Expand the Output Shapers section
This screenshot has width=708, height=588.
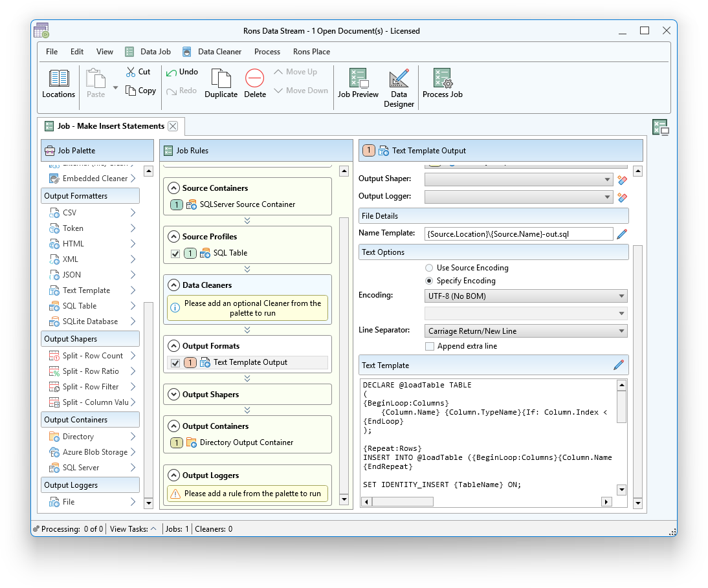[x=173, y=395]
